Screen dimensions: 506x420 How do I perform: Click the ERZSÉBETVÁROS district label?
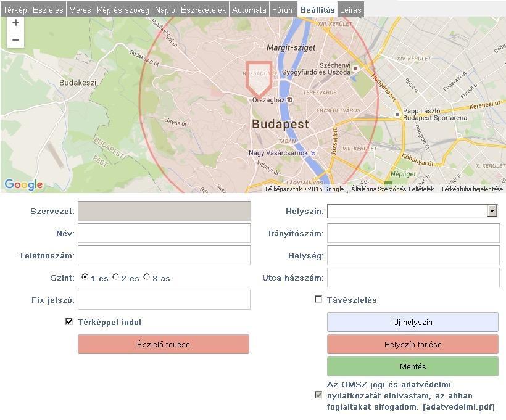[338, 110]
